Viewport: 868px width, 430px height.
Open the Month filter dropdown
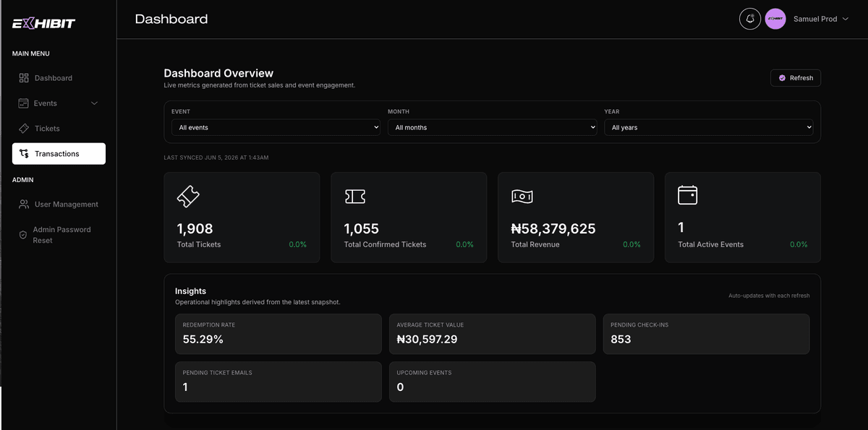click(492, 127)
